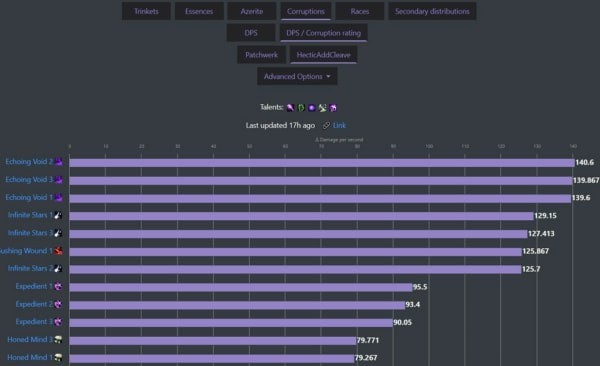
Task: Click the Echoing Void 1 spell icon
Action: tap(59, 198)
